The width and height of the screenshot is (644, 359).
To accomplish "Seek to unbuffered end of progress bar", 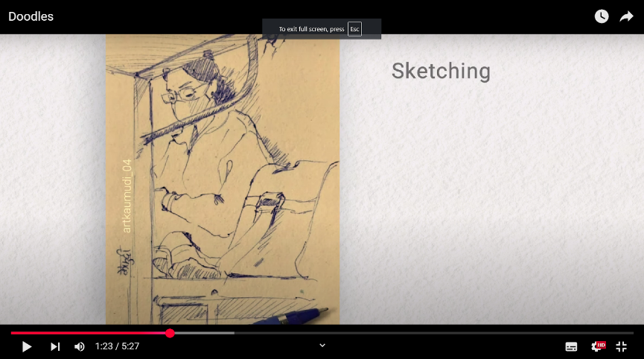I will 447,333.
